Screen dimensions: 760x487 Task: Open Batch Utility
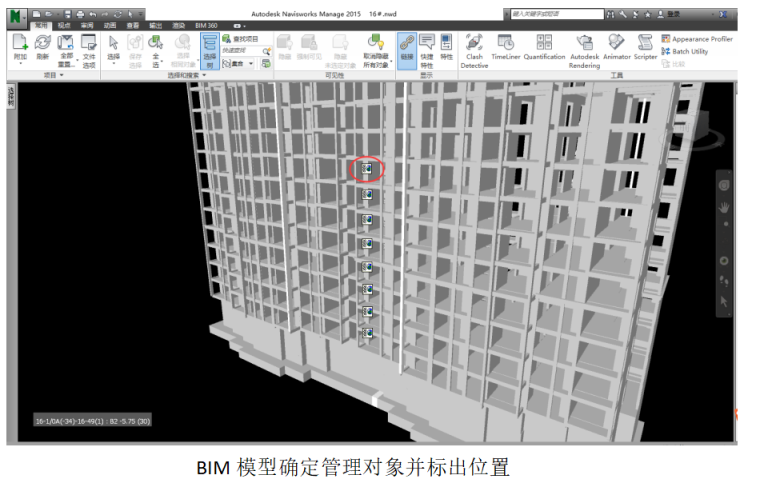(x=689, y=51)
